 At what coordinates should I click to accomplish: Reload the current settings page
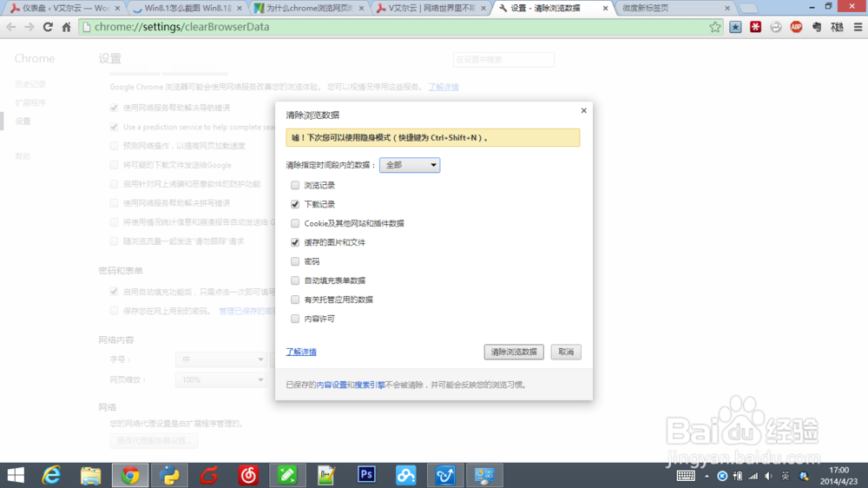[48, 27]
